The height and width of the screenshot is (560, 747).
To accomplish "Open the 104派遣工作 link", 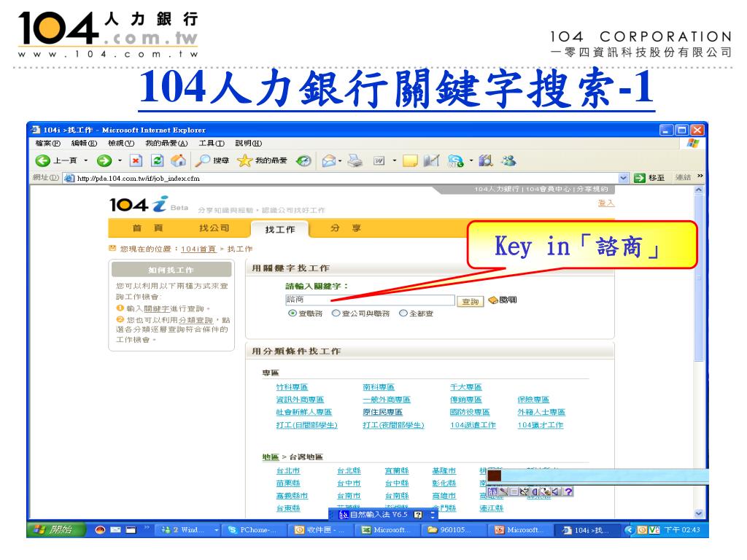I will tap(473, 425).
